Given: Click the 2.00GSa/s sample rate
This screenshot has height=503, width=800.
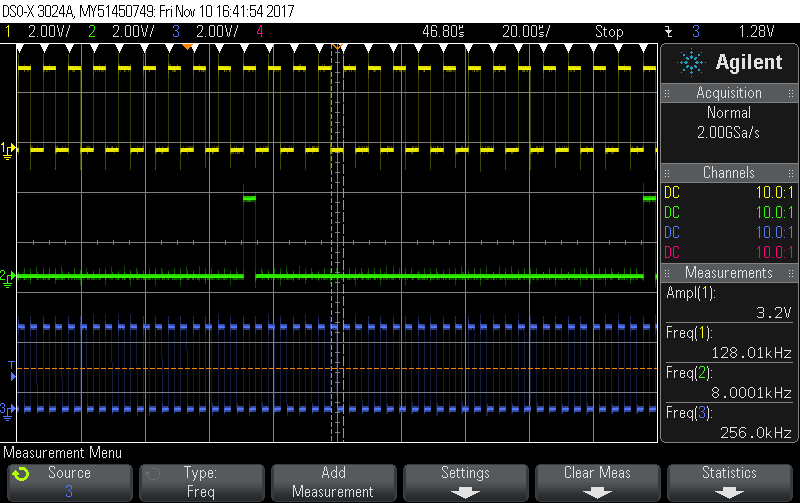Looking at the screenshot, I should point(729,133).
